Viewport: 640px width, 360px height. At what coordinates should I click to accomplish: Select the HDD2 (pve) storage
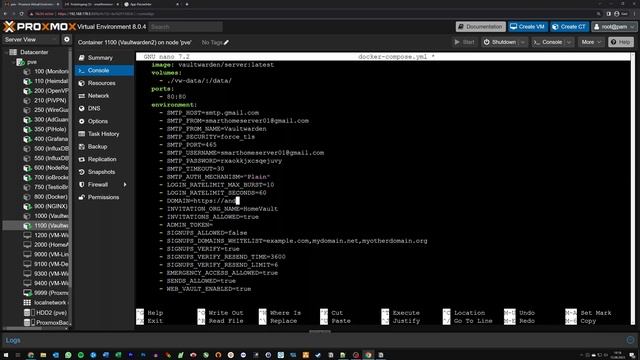pos(50,313)
